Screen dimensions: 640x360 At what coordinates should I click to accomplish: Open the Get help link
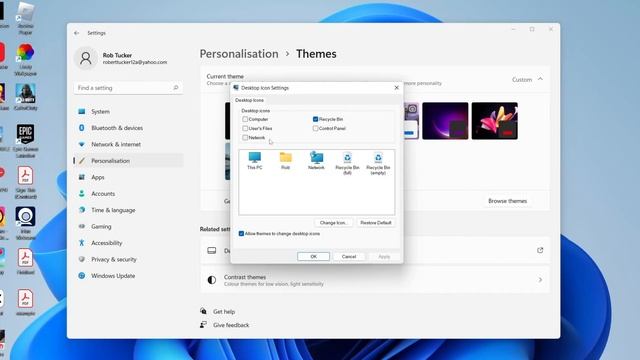(x=224, y=311)
